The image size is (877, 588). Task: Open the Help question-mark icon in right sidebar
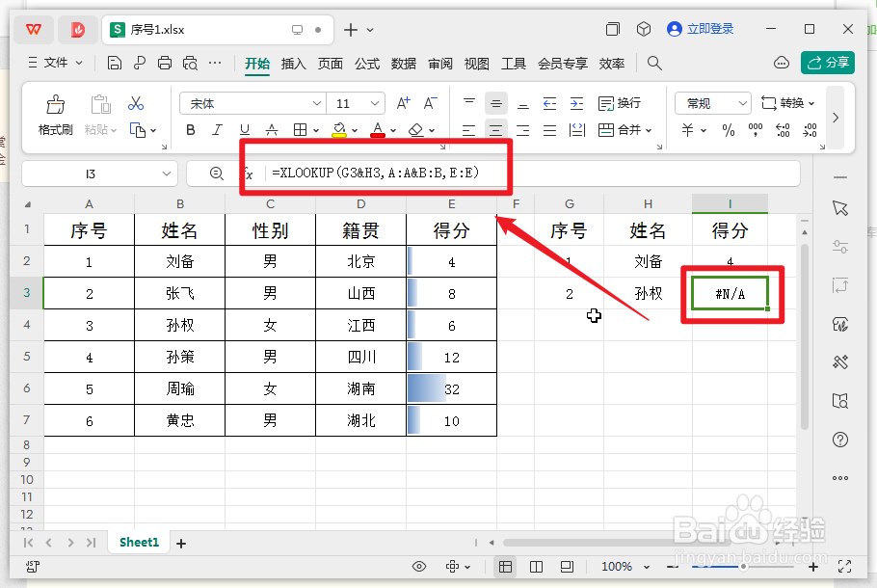840,441
